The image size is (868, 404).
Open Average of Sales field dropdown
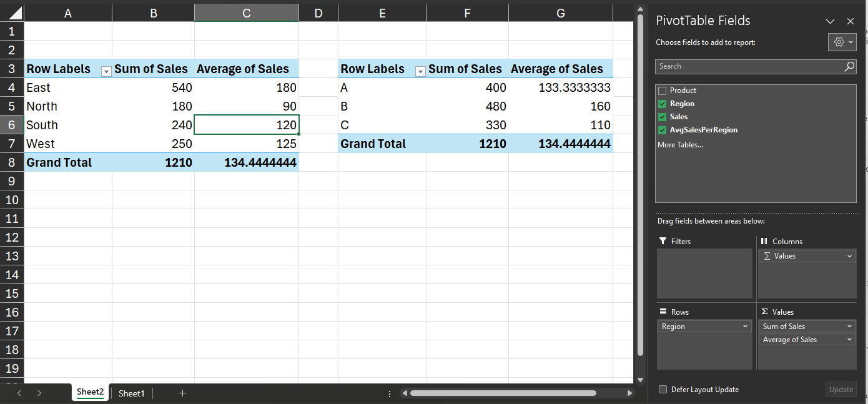[850, 340]
